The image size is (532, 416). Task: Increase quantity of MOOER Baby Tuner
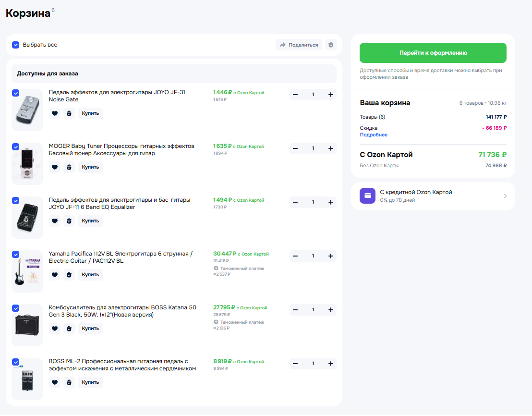point(331,148)
